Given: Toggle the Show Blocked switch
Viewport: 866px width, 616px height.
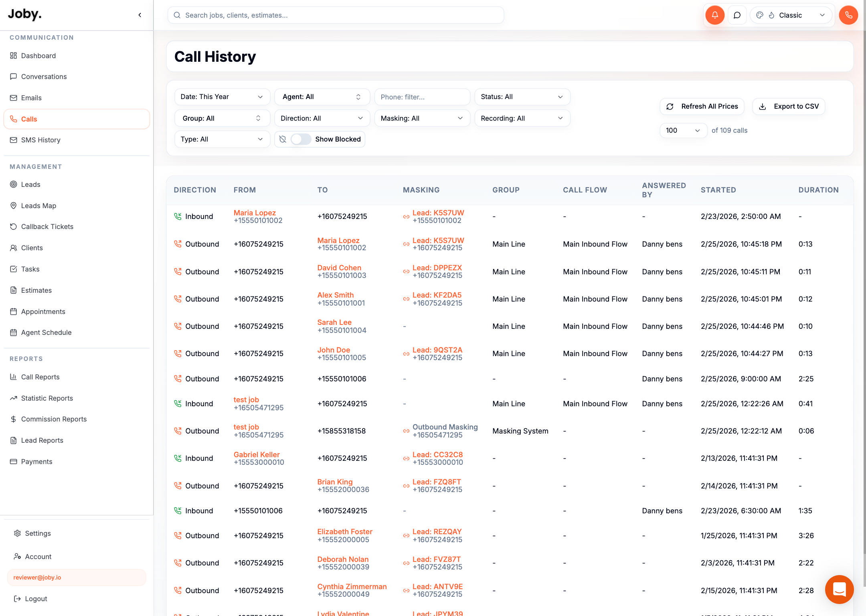Looking at the screenshot, I should pos(301,139).
